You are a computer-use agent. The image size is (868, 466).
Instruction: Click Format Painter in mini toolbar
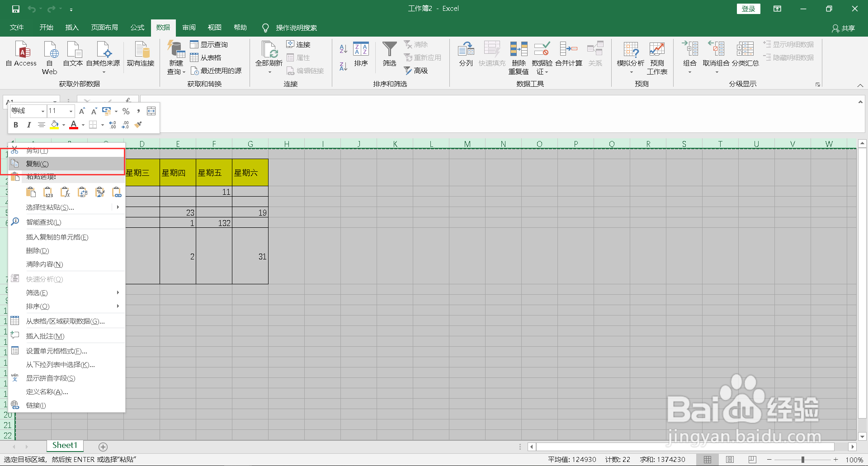(138, 124)
